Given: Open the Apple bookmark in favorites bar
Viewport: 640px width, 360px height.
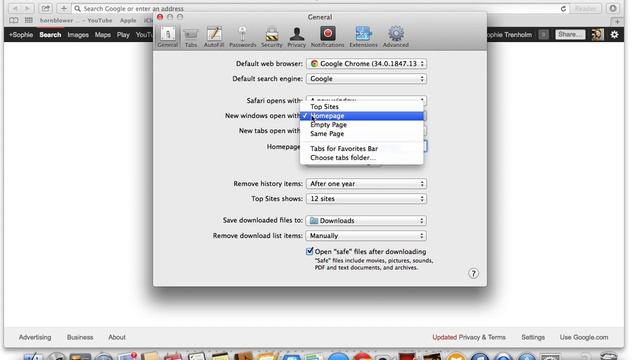Looking at the screenshot, I should (128, 20).
